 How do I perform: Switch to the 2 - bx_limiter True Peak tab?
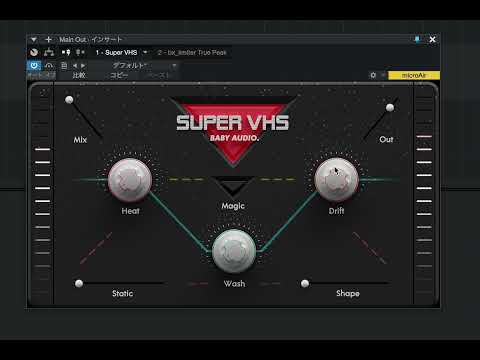point(192,53)
